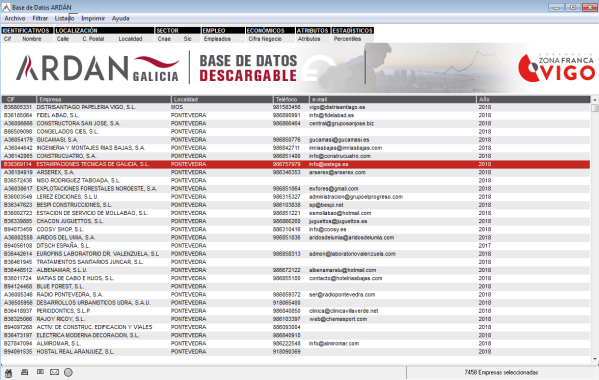Select the Nombre filter
This screenshot has width=599, height=380.
tap(32, 39)
